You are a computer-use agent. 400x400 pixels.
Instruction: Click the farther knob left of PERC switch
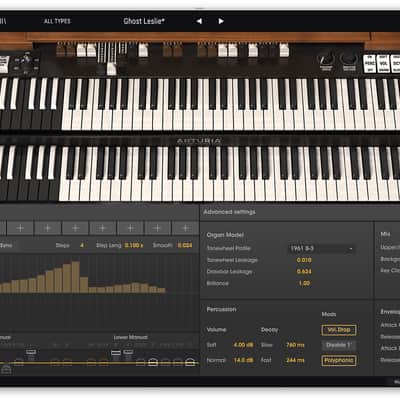coord(326,59)
